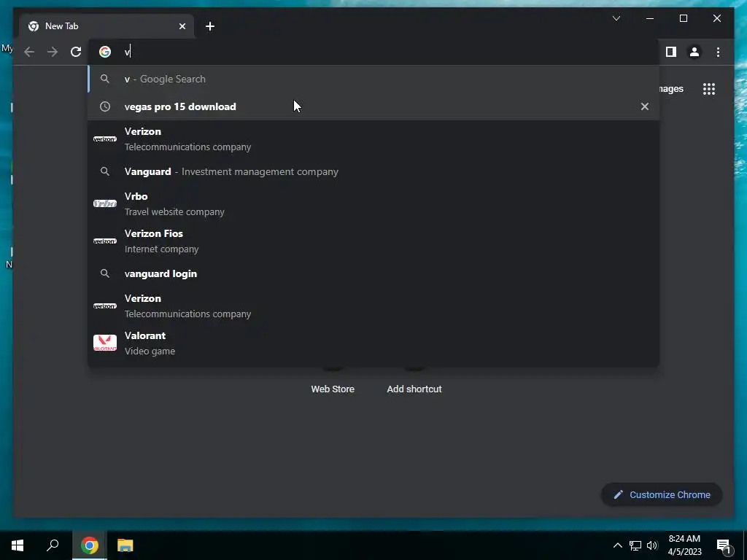Open File Explorer from the taskbar

tap(125, 545)
